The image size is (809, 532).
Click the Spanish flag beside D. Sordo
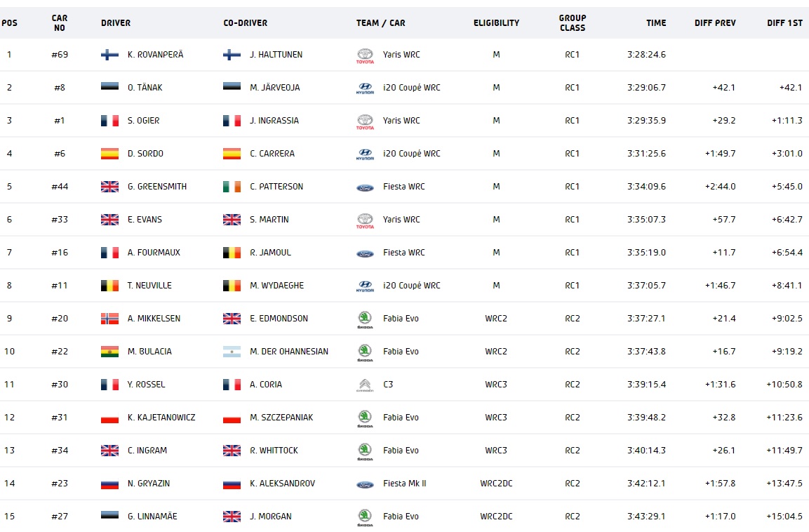point(109,154)
